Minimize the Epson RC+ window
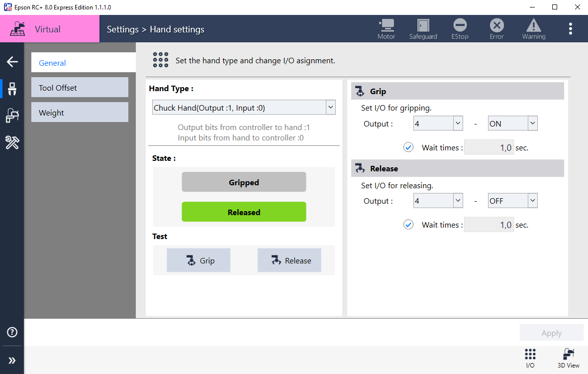Screen dimensions: 588x374 [x=532, y=7]
